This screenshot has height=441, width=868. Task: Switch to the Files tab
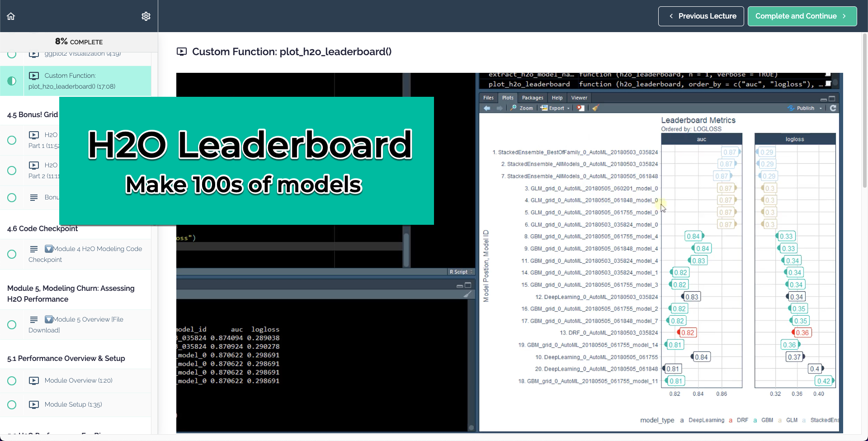pyautogui.click(x=488, y=98)
